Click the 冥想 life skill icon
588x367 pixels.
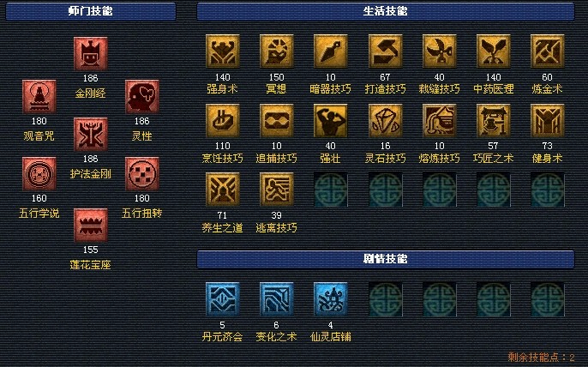click(276, 51)
